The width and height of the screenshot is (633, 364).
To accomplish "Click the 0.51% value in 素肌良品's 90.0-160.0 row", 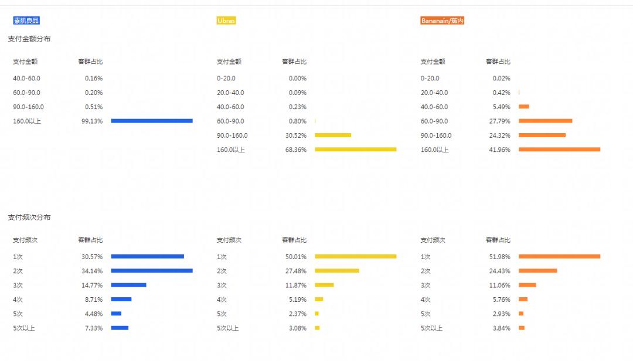I will (94, 107).
